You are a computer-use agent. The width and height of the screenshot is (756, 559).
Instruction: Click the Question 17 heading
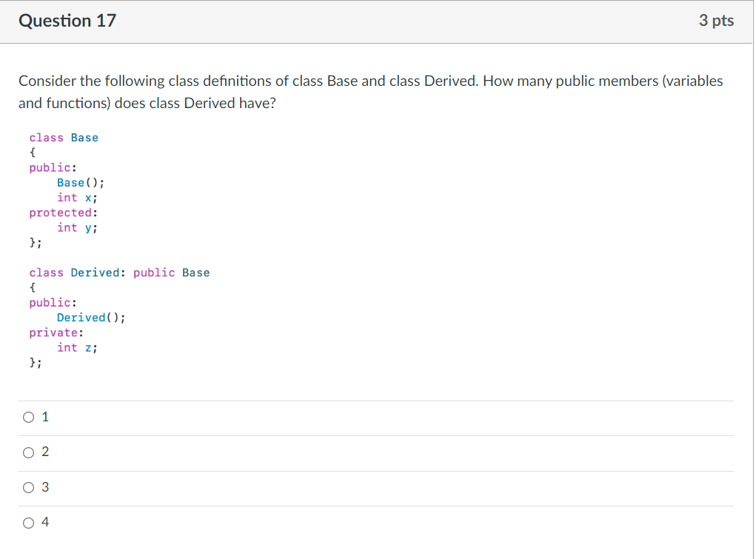click(x=67, y=21)
